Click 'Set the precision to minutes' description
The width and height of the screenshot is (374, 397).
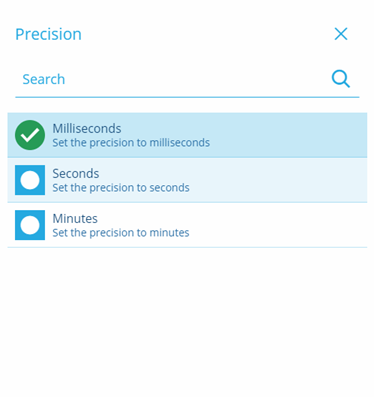(121, 233)
